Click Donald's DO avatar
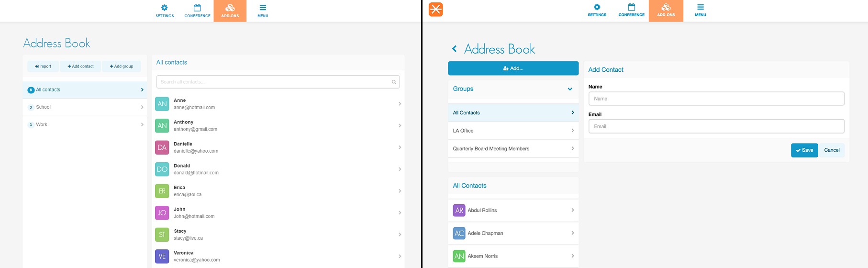 pos(162,169)
